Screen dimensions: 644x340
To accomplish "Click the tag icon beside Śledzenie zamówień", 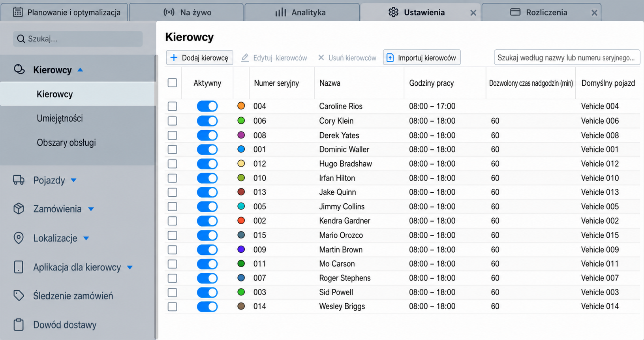I will [19, 295].
